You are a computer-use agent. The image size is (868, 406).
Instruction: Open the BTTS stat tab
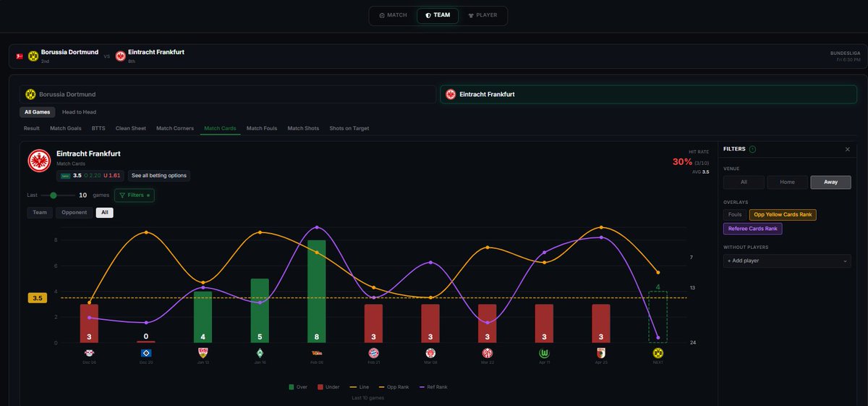point(98,128)
